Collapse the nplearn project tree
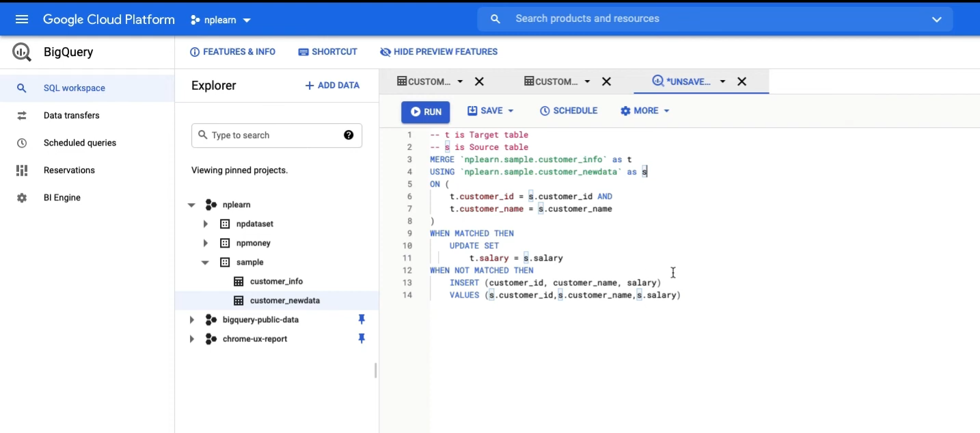The width and height of the screenshot is (980, 433). pos(191,205)
